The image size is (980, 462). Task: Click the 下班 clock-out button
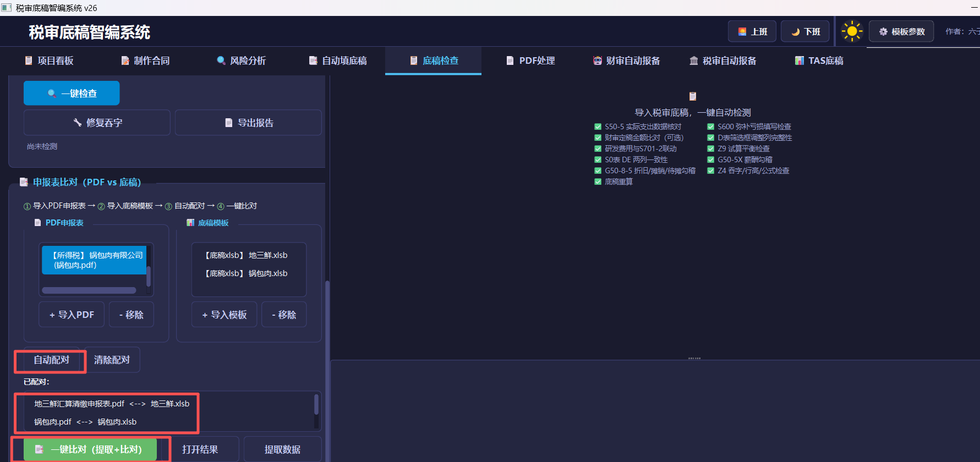805,31
